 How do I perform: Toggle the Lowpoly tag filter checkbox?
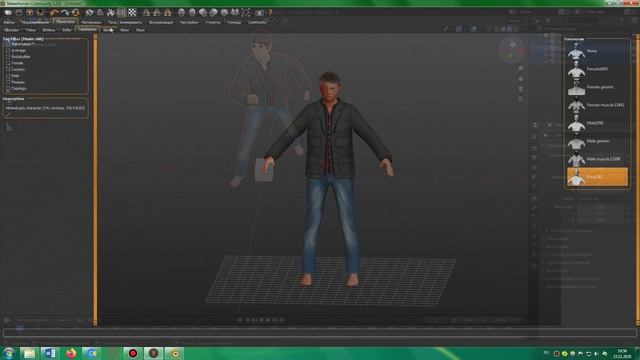point(8,69)
